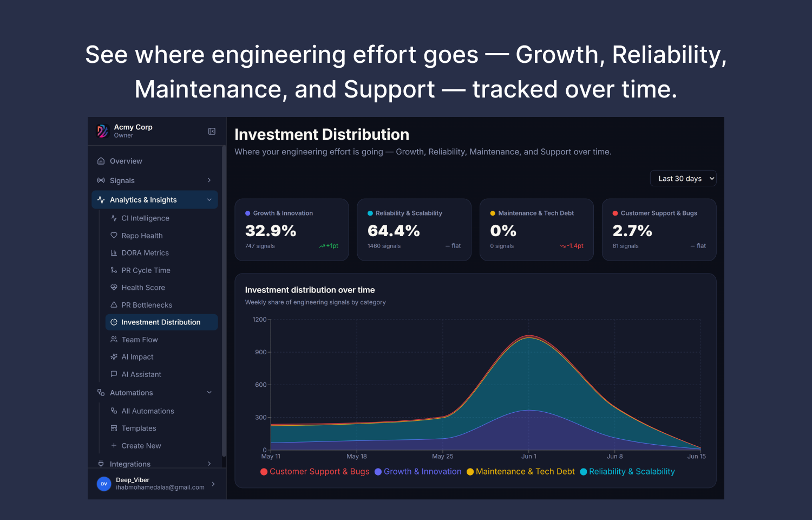Open the Last 30 days dropdown
The height and width of the screenshot is (520, 812).
coord(683,179)
